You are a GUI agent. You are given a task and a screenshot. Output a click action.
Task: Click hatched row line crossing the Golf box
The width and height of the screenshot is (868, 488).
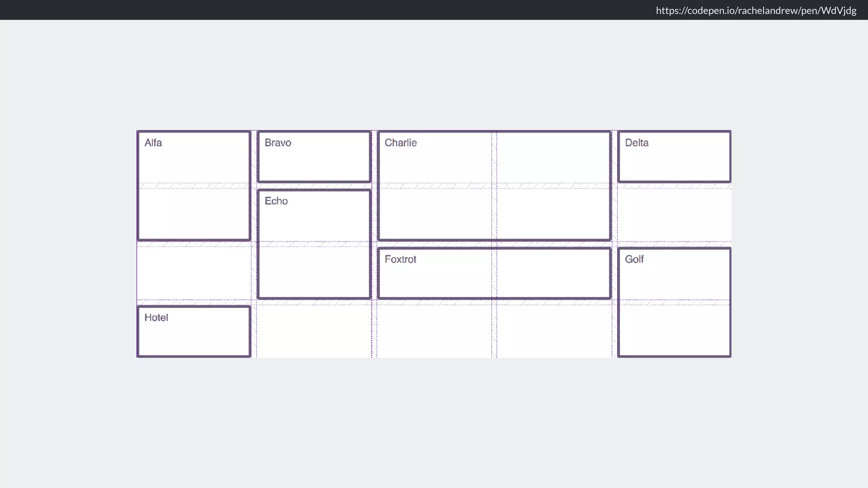(674, 302)
